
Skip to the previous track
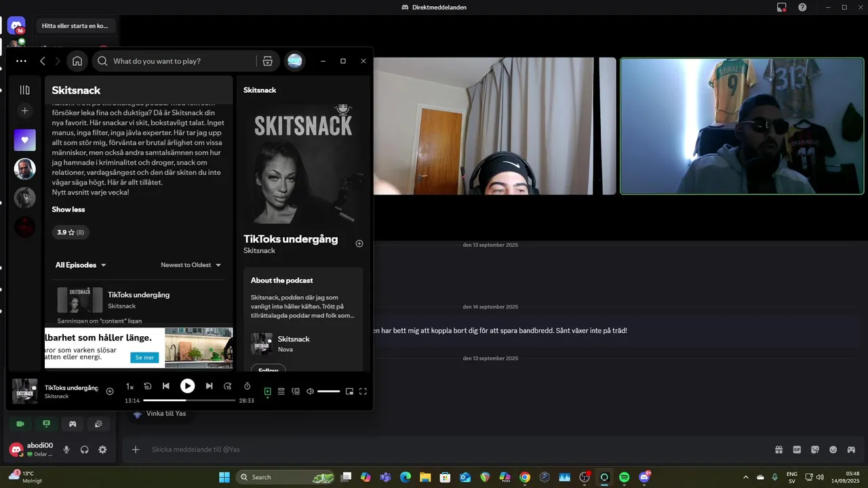click(166, 386)
